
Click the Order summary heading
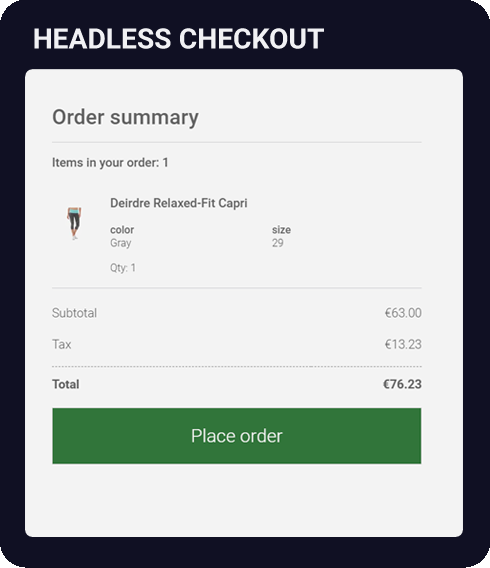pos(125,117)
